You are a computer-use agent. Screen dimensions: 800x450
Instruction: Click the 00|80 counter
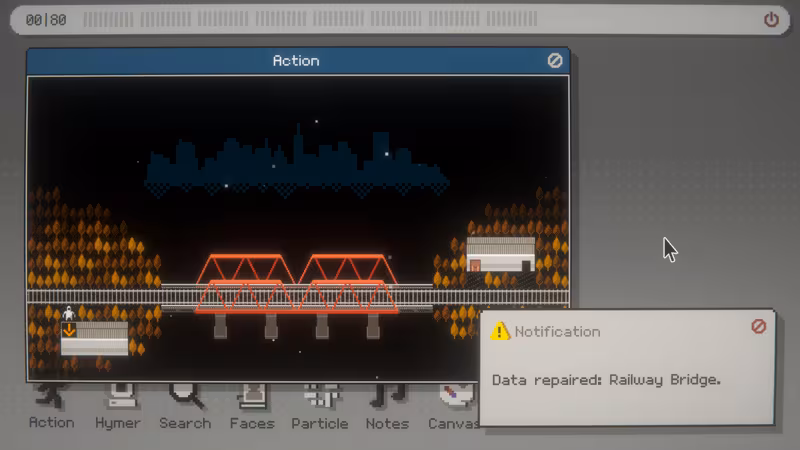tap(46, 20)
